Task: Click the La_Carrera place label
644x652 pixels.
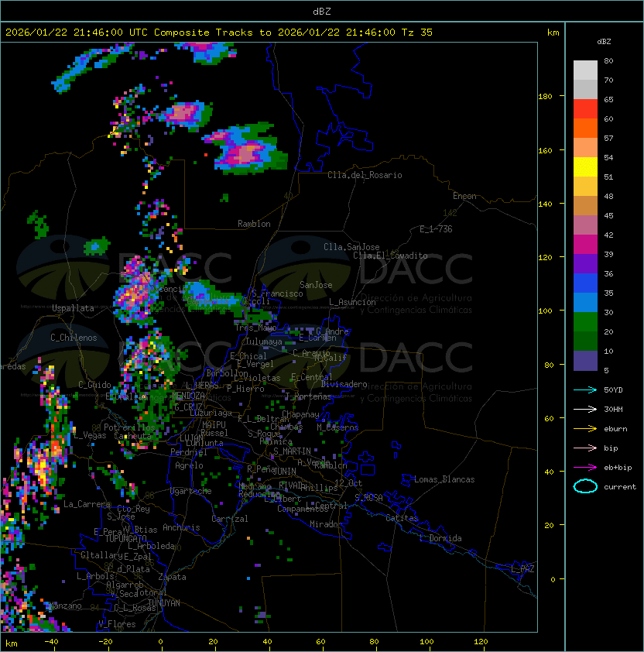Action: click(87, 504)
